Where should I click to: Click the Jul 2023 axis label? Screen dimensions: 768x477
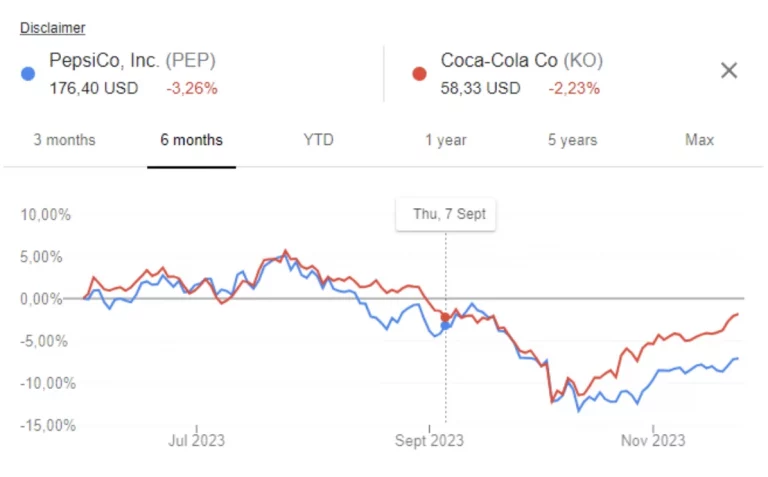click(x=196, y=440)
